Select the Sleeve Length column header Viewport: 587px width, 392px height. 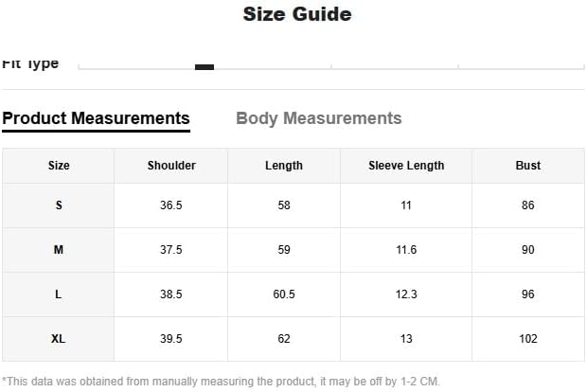point(406,166)
